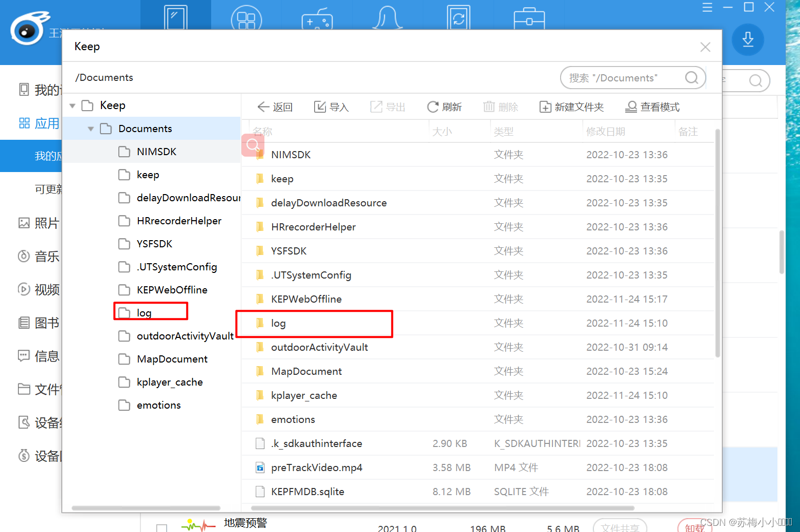Click the outdoorActivityVault folder icon in the list
The height and width of the screenshot is (532, 800).
coord(260,347)
